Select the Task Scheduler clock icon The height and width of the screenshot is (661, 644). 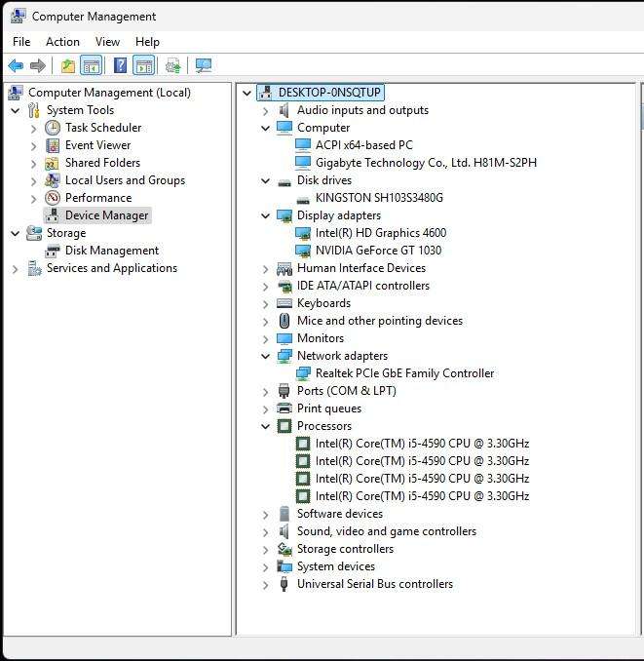[x=53, y=128]
